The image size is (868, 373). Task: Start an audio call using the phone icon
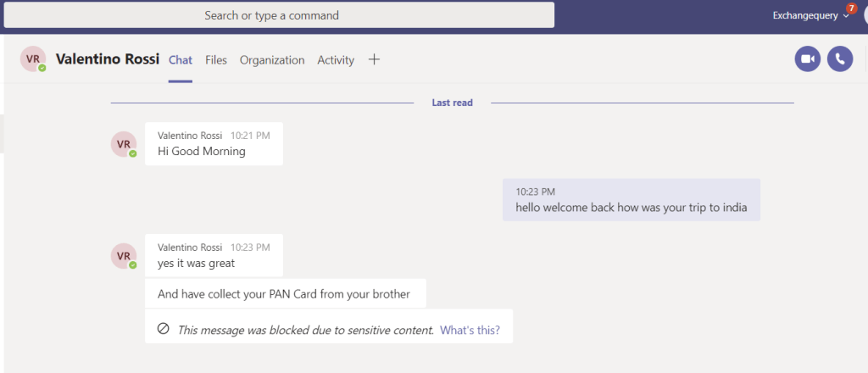[840, 59]
